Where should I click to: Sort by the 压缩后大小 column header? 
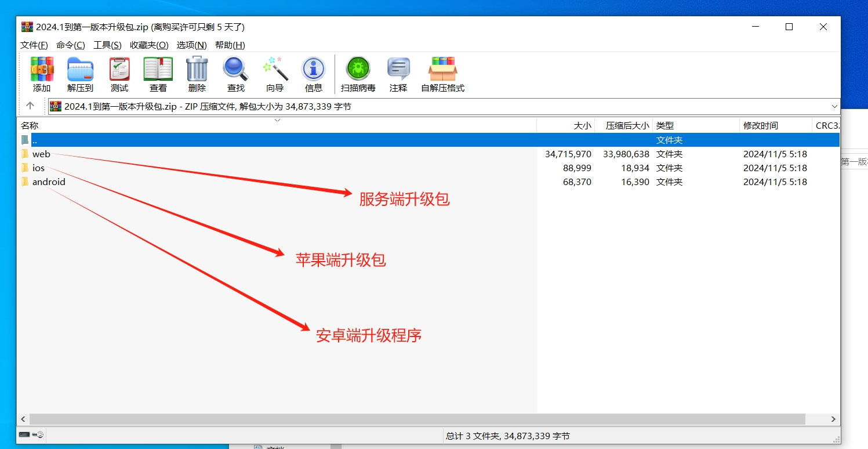(x=624, y=125)
